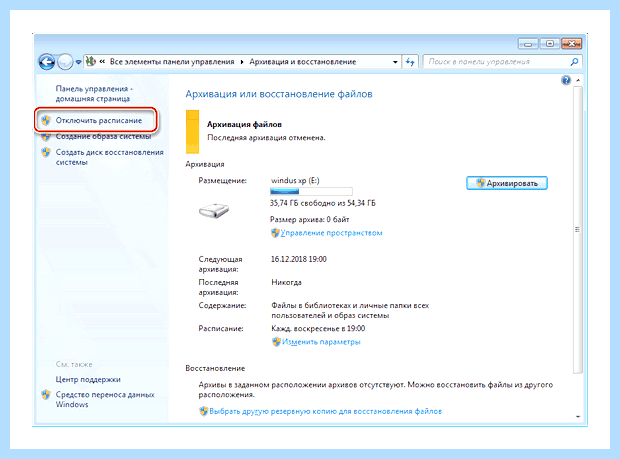Open 'Создание образа системы' link

pyautogui.click(x=103, y=136)
